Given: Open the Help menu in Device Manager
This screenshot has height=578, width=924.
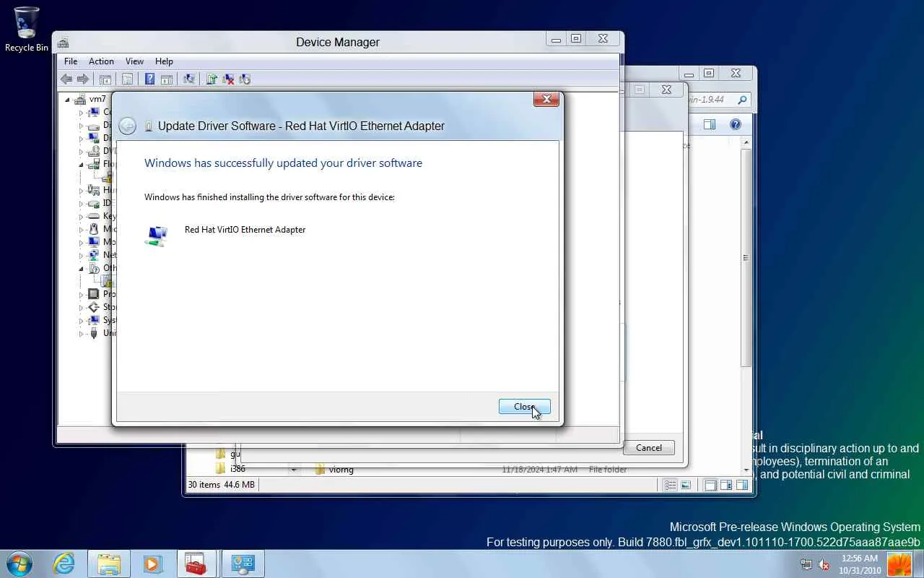Looking at the screenshot, I should (x=164, y=61).
